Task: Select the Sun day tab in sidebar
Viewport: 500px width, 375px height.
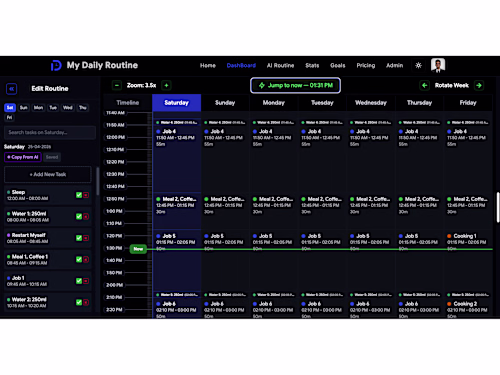Action: point(23,108)
